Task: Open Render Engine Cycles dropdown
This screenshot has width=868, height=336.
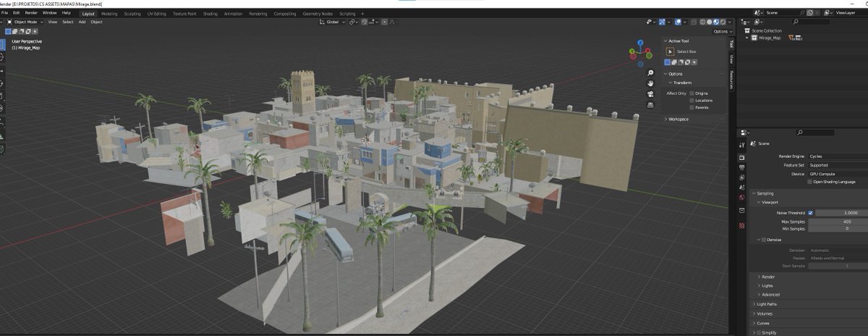Action: (837, 156)
